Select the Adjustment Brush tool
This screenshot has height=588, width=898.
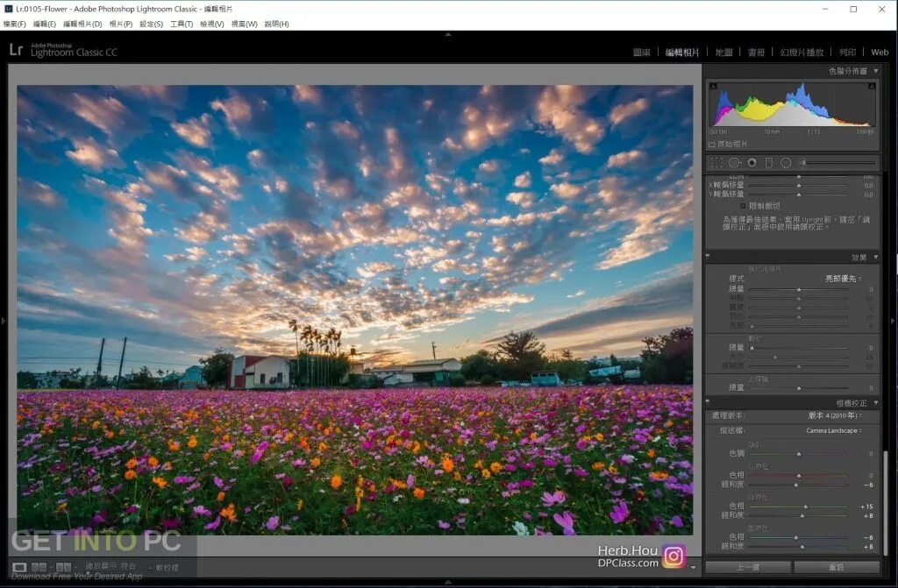[x=838, y=163]
